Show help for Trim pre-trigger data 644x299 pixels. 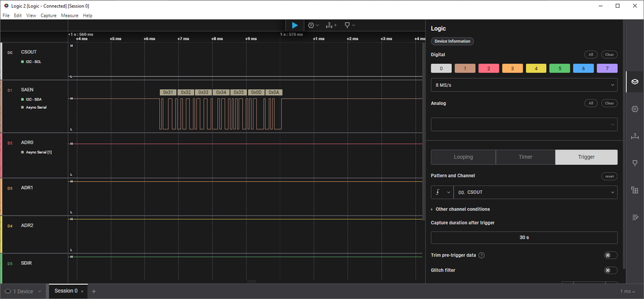pyautogui.click(x=482, y=255)
